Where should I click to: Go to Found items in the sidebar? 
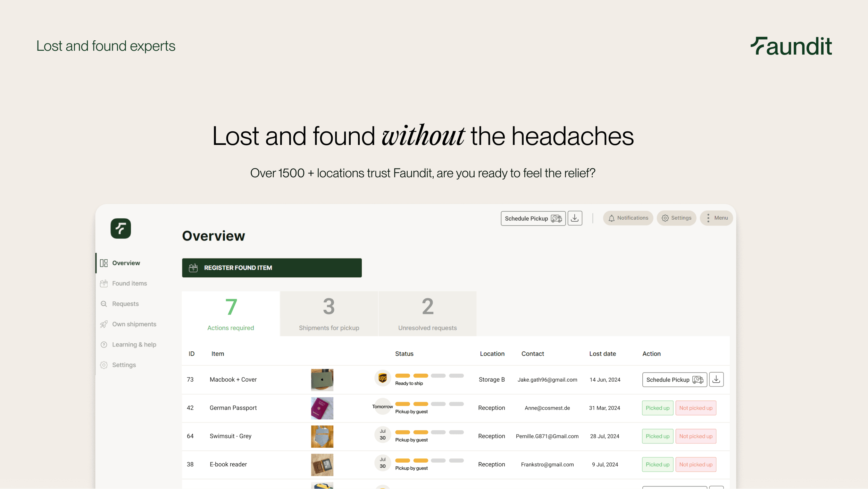(x=129, y=283)
